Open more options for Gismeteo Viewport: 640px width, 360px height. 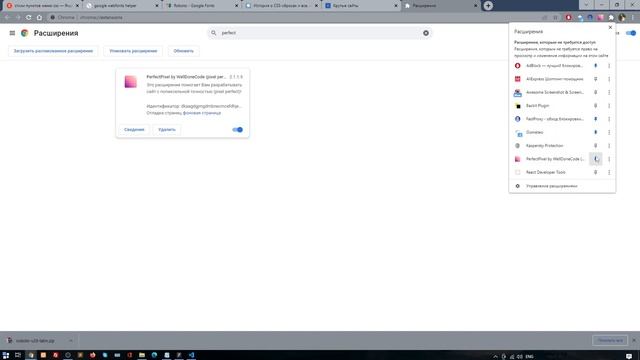pyautogui.click(x=609, y=132)
